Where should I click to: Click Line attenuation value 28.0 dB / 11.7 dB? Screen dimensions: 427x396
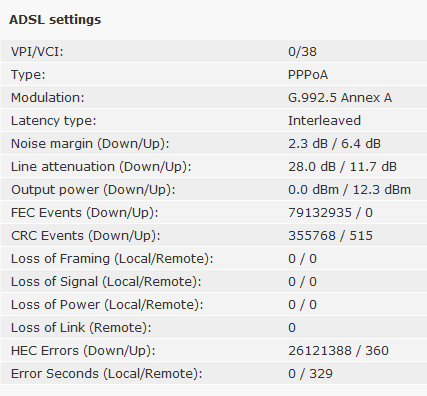[x=342, y=167]
